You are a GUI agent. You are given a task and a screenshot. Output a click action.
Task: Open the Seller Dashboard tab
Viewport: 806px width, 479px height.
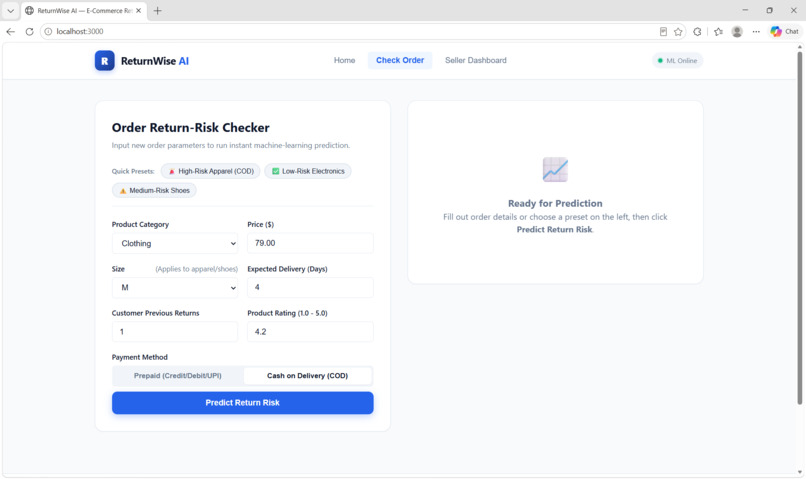[x=475, y=60]
